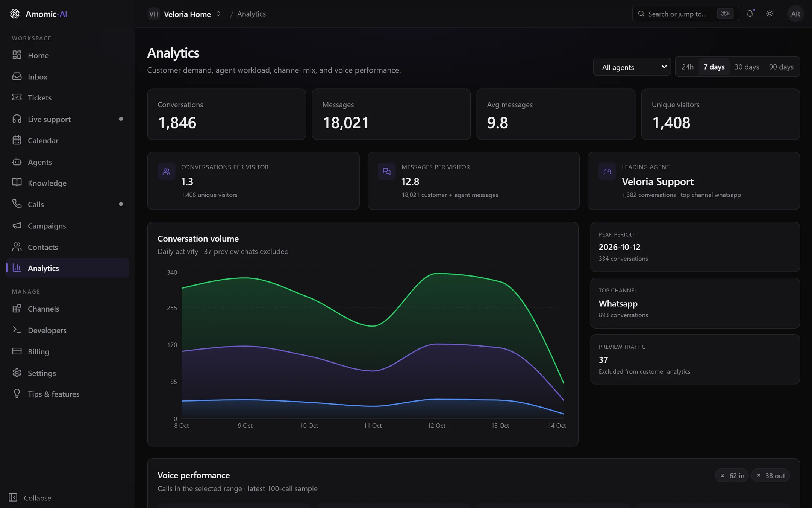Click the 334 conversations text
Screen dimensions: 812x508
(x=623, y=259)
